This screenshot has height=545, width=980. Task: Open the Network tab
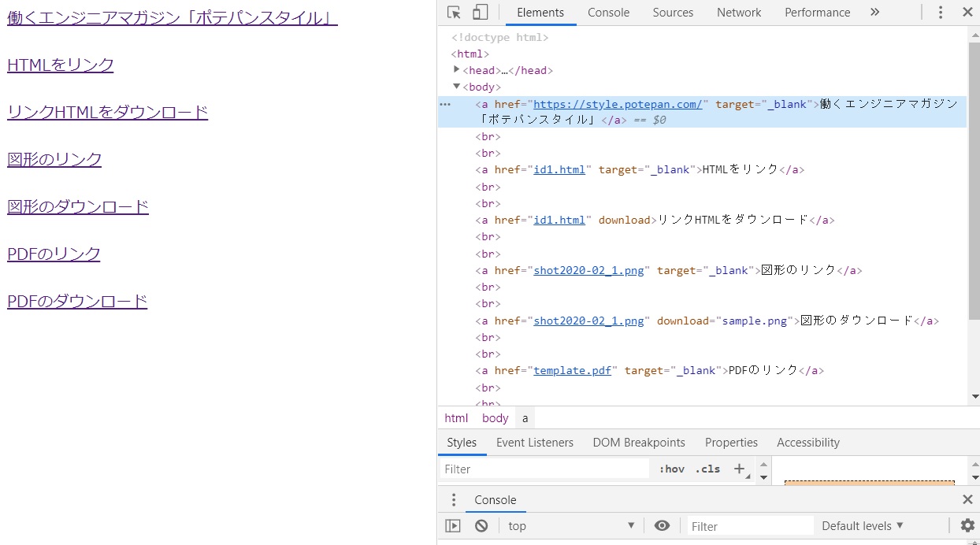[x=739, y=13]
